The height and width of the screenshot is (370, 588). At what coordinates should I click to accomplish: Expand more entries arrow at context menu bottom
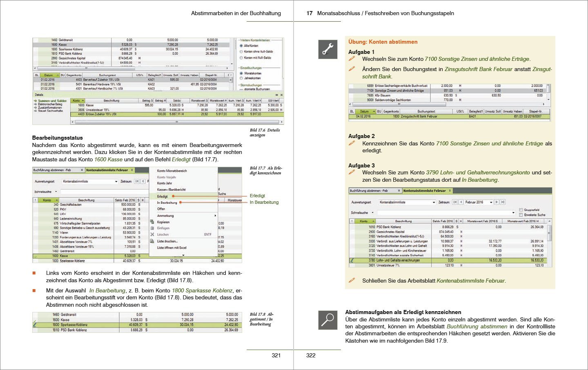(x=183, y=255)
